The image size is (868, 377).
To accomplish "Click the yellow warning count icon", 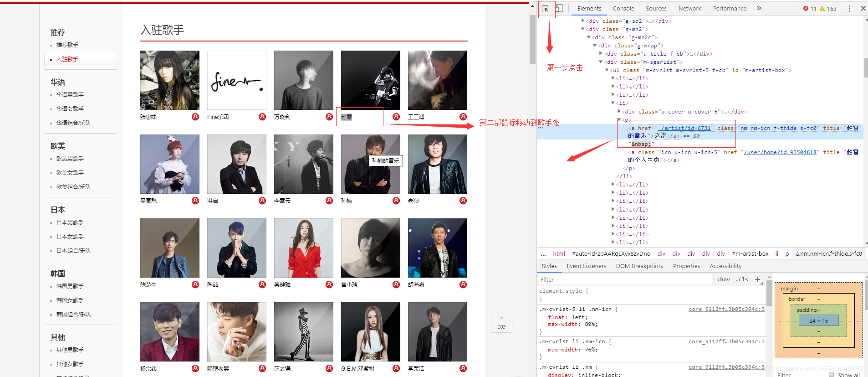I will (822, 9).
